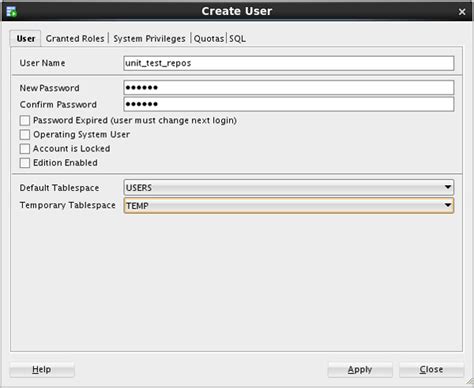Enable the Edition Enabled checkbox
The width and height of the screenshot is (474, 388).
(25, 163)
